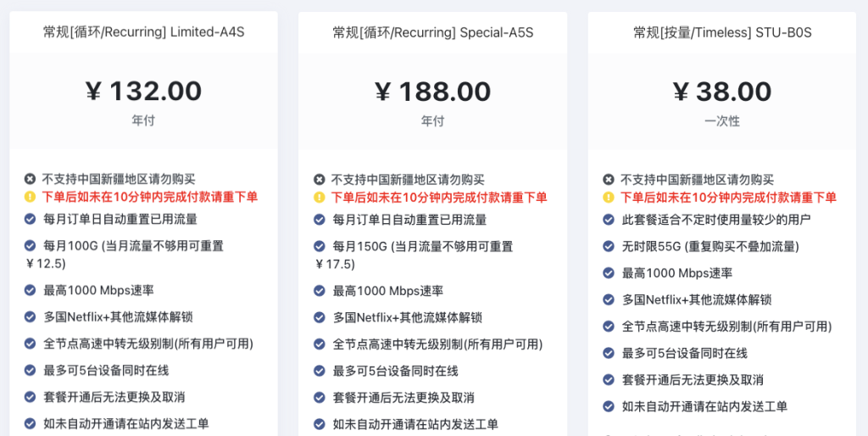Click the 年付 label under ¥188.00
Screen dimensions: 868x436
coord(432,121)
